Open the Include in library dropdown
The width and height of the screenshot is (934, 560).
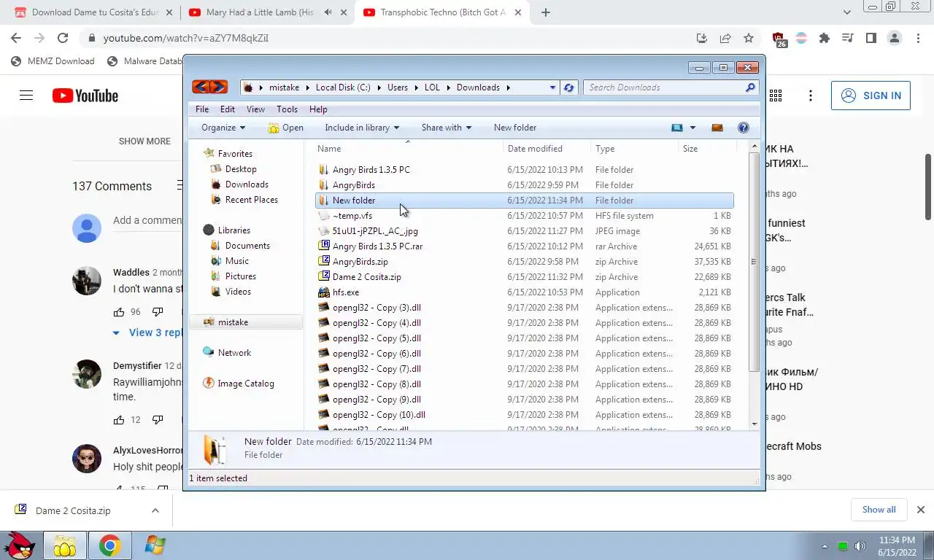[x=362, y=128]
